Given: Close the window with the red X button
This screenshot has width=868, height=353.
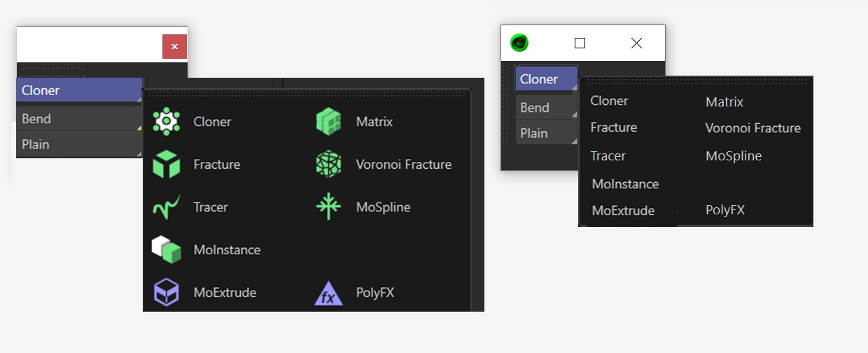Looking at the screenshot, I should click(174, 47).
